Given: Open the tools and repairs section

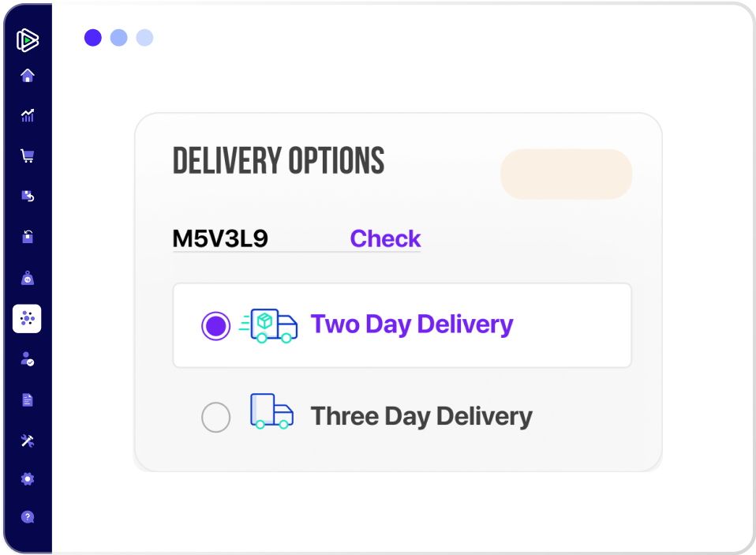Looking at the screenshot, I should click(x=28, y=440).
